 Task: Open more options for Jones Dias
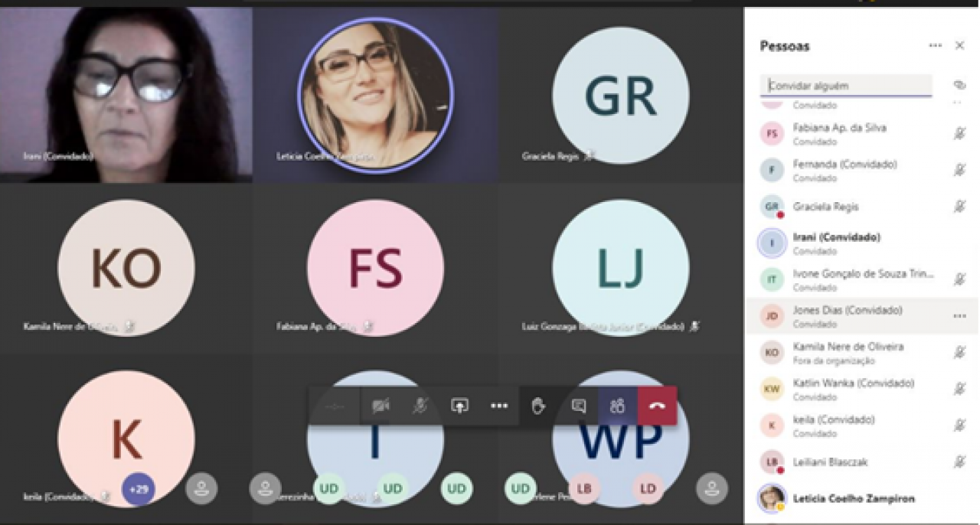(959, 316)
